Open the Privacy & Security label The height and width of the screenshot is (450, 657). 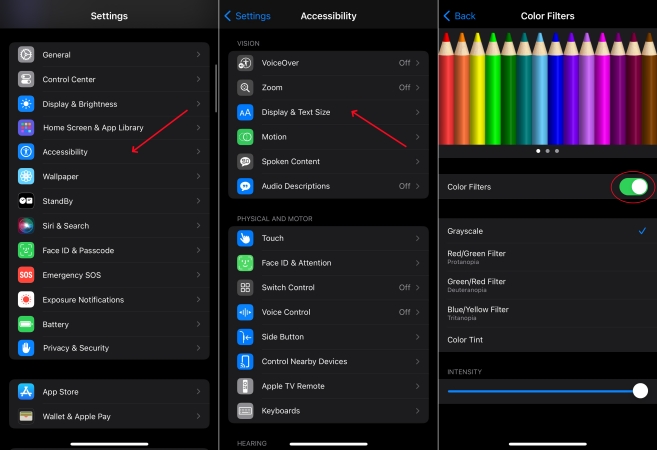click(76, 348)
